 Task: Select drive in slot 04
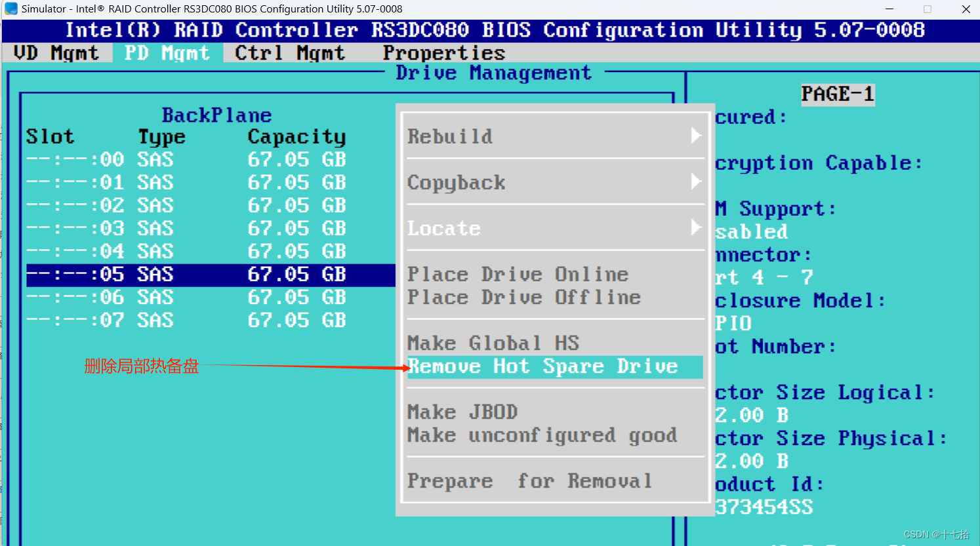pyautogui.click(x=211, y=251)
